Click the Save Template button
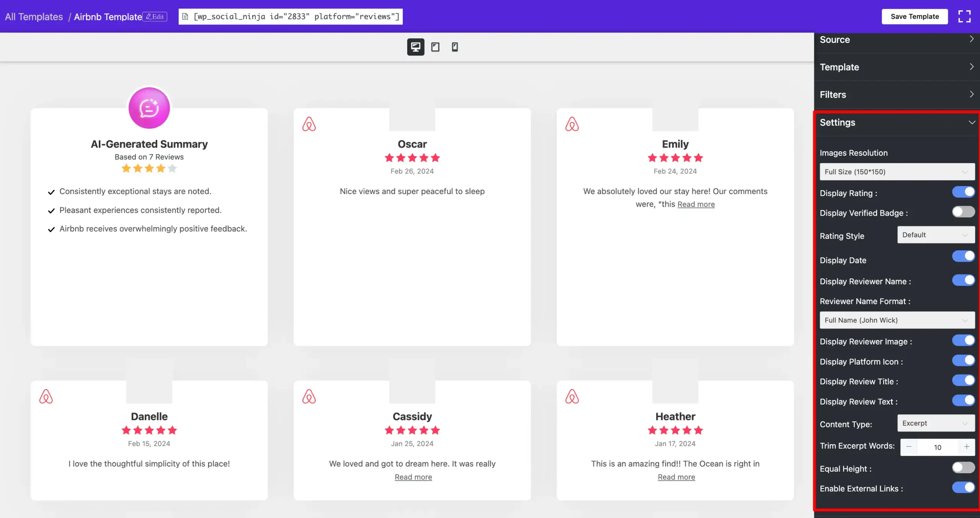The height and width of the screenshot is (518, 980). [x=915, y=16]
